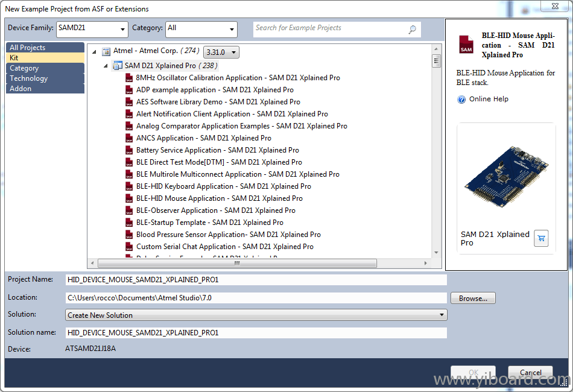Image resolution: width=573 pixels, height=392 pixels.
Task: Click the shopping cart buy icon
Action: pos(541,239)
